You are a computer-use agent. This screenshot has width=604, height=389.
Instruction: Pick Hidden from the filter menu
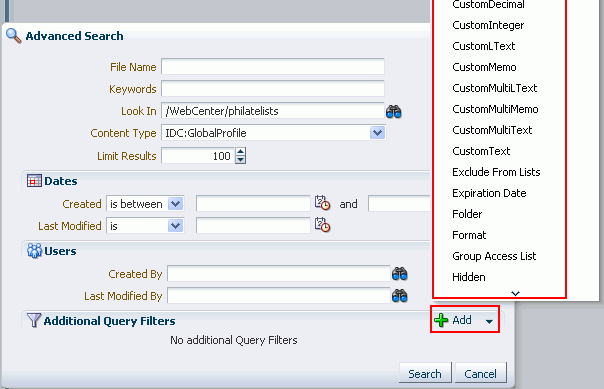coord(469,277)
